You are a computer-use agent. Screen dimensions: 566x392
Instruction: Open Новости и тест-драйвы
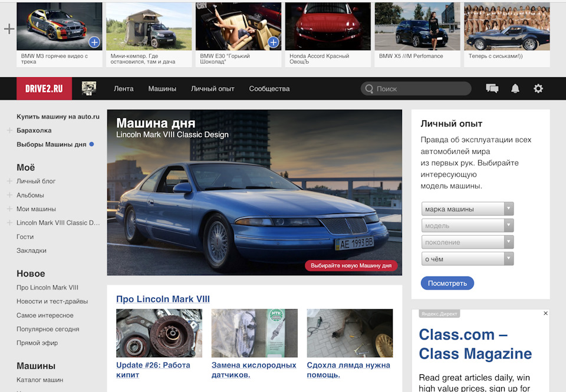52,301
